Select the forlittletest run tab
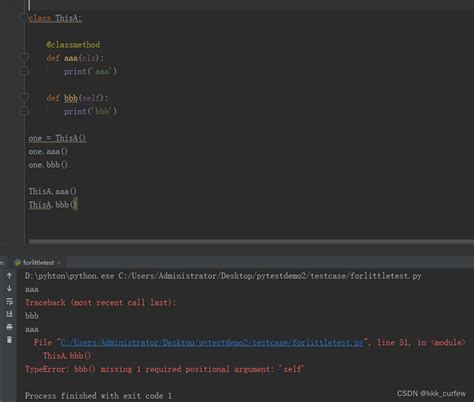 point(38,263)
